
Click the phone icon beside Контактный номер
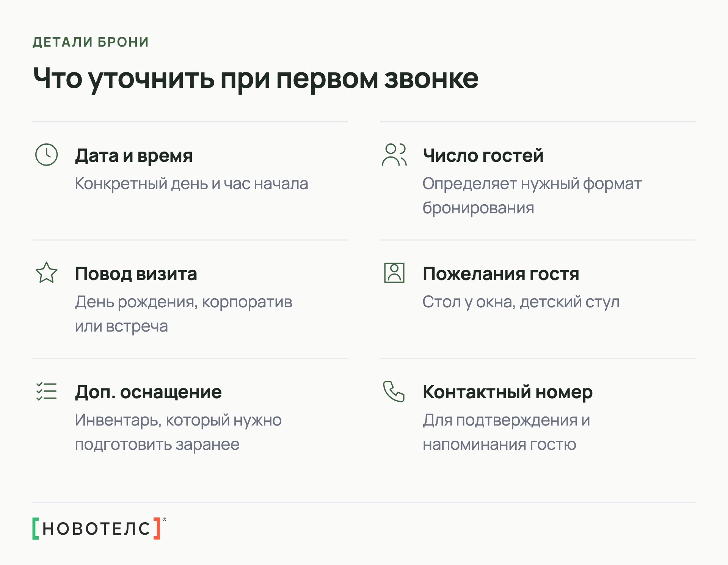[x=394, y=391]
